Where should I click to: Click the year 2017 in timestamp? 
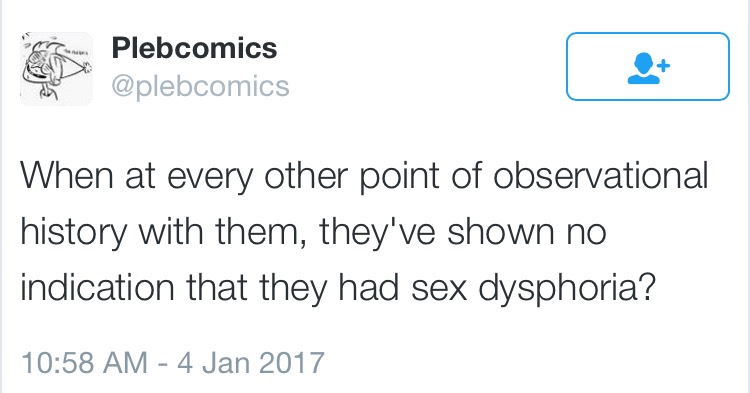coord(291,363)
